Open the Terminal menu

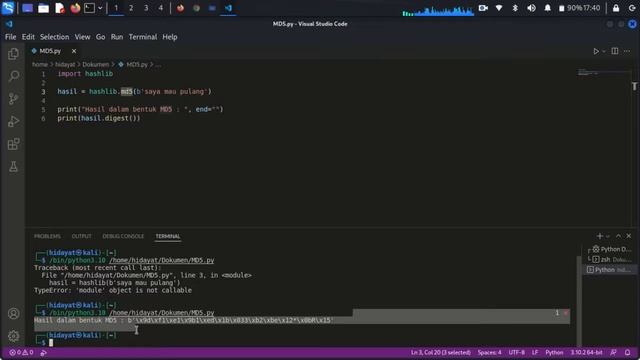(143, 37)
